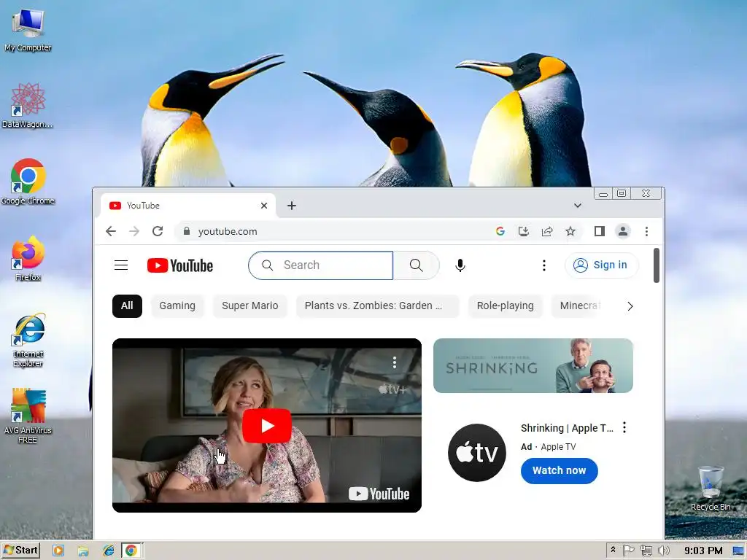Show more category chips with right arrow
Screen dimensions: 747x560
(630, 306)
